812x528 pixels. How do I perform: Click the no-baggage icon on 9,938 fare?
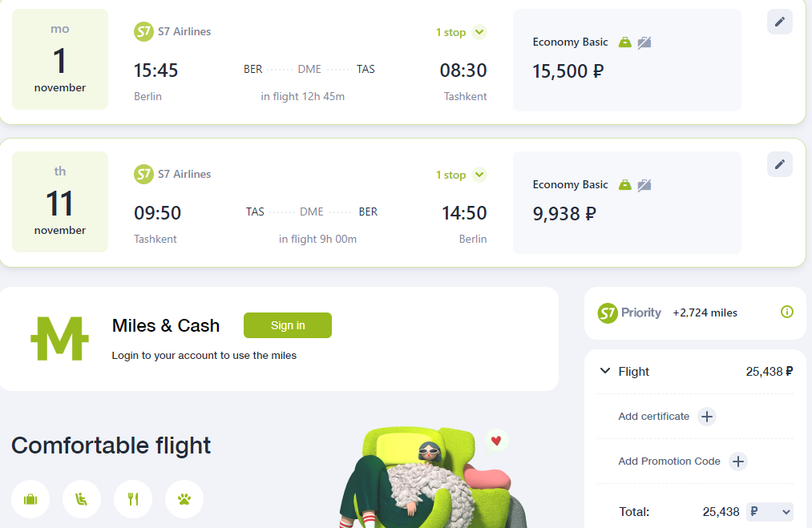click(644, 185)
